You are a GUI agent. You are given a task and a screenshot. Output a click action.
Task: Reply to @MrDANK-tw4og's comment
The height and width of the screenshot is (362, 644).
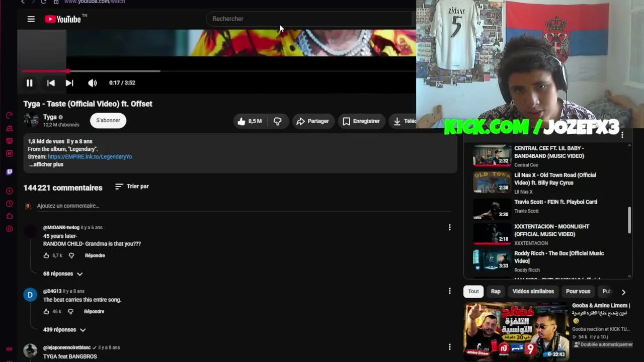click(x=95, y=256)
